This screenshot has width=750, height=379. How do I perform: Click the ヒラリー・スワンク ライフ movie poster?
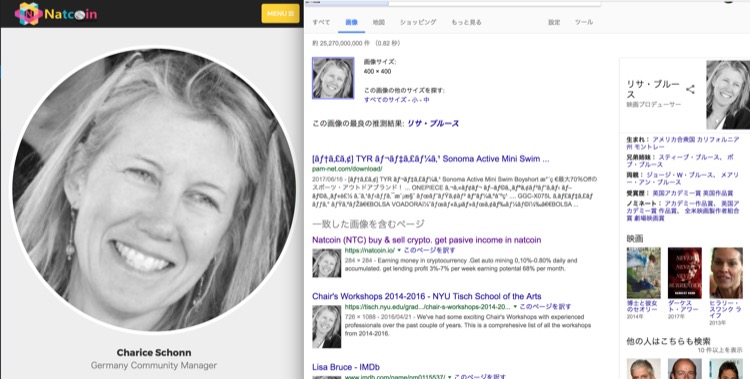[x=726, y=273]
